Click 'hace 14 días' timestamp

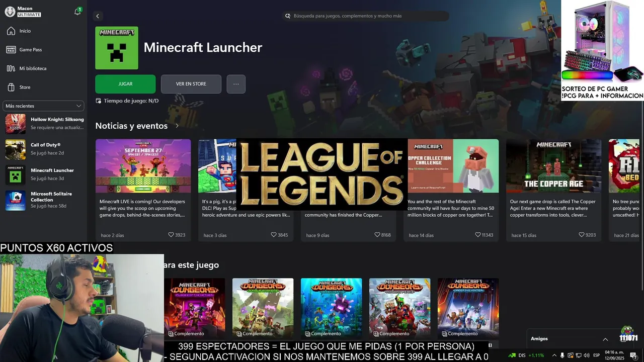click(x=421, y=235)
